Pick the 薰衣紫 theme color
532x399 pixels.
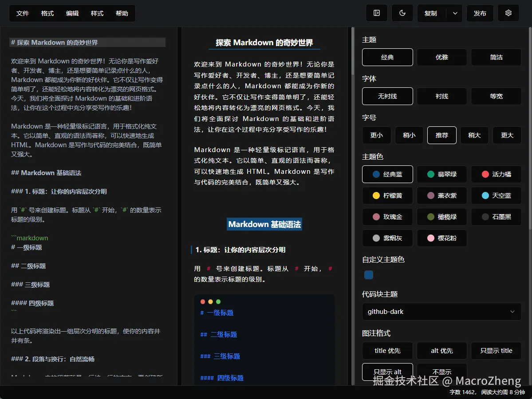pyautogui.click(x=442, y=196)
